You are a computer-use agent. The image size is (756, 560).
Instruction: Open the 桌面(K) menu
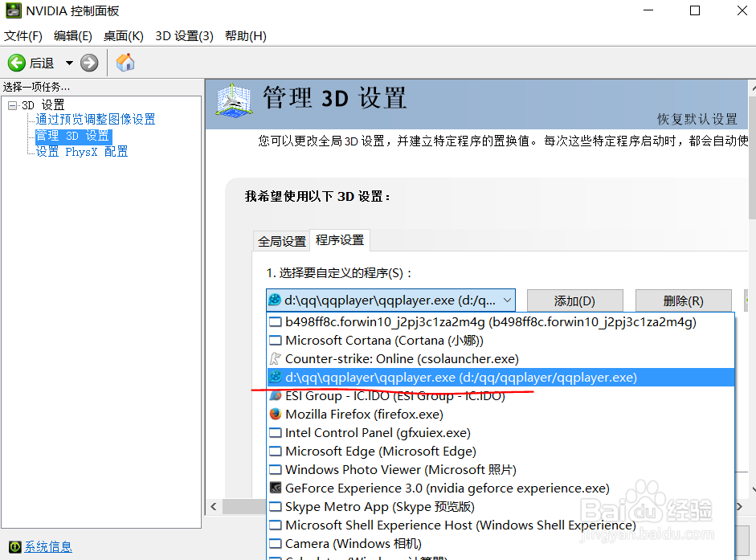[x=124, y=36]
